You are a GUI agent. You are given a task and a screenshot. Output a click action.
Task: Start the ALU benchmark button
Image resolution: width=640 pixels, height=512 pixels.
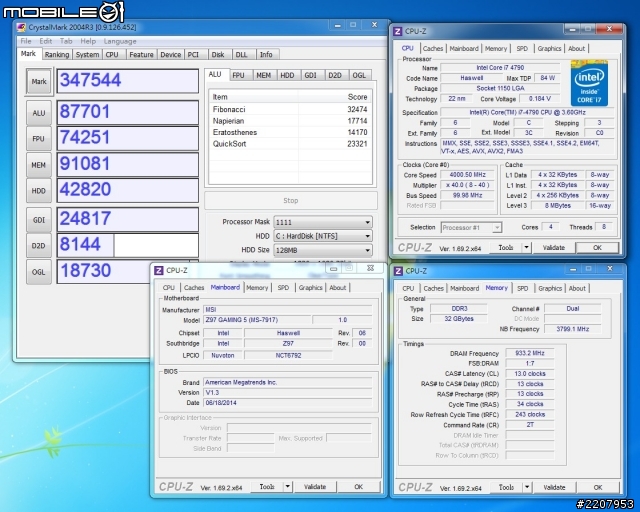39,113
